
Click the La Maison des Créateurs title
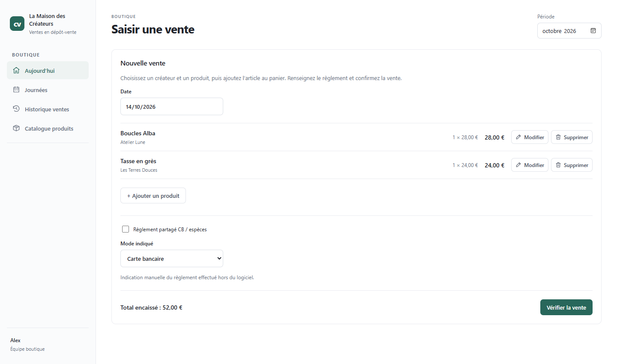(47, 20)
